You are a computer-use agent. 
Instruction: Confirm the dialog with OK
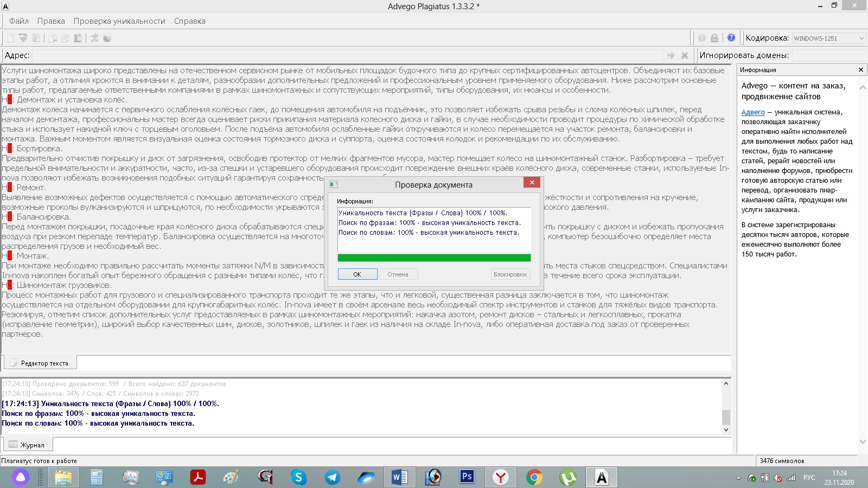pyautogui.click(x=357, y=274)
